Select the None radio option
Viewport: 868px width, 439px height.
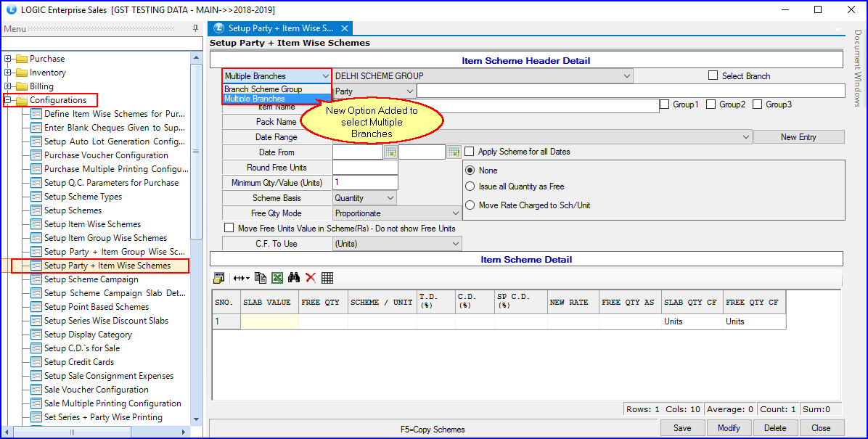470,170
